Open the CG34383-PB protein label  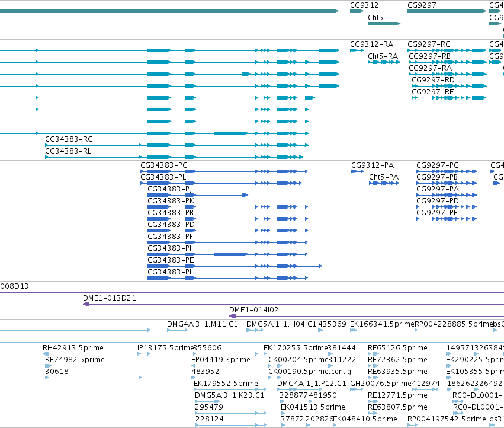click(x=171, y=213)
